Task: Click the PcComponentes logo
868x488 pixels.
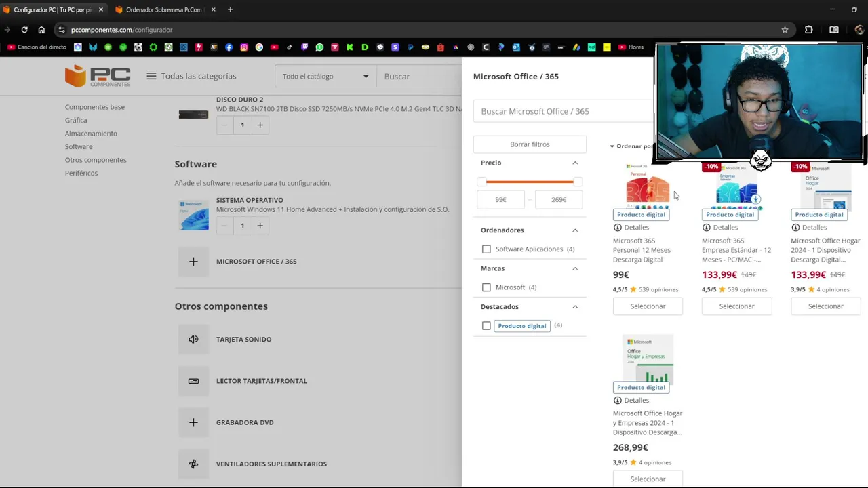Action: click(98, 76)
